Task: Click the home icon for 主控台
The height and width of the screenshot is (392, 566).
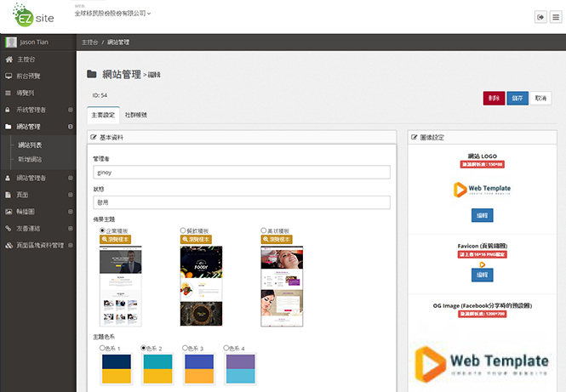Action: click(x=9, y=60)
